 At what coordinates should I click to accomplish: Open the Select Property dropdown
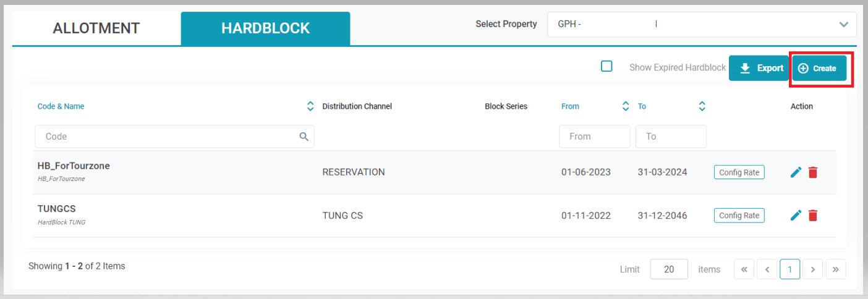pyautogui.click(x=701, y=24)
